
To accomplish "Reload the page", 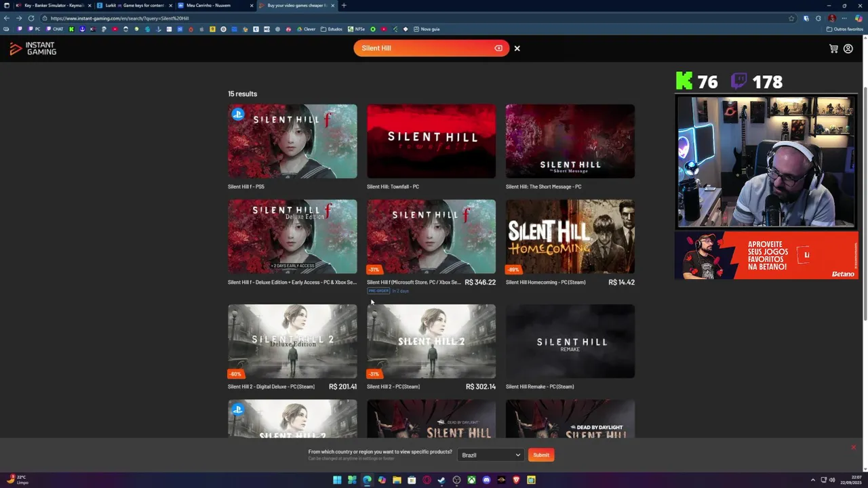I will (31, 18).
